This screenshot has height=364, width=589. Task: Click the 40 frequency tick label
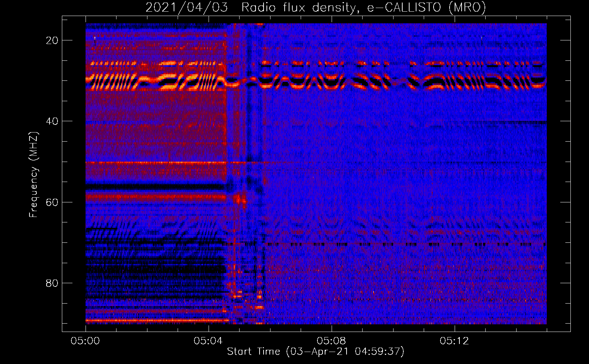[52, 121]
